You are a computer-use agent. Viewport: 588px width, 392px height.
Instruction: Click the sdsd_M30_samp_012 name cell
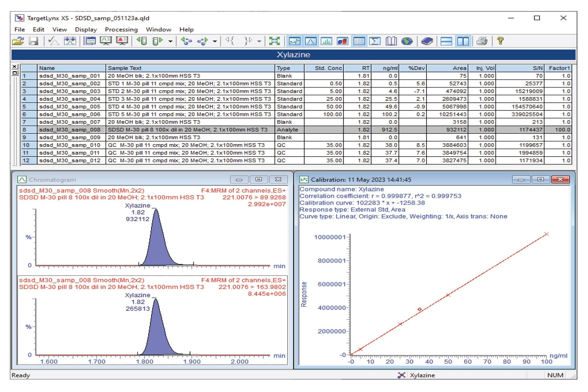click(x=71, y=160)
